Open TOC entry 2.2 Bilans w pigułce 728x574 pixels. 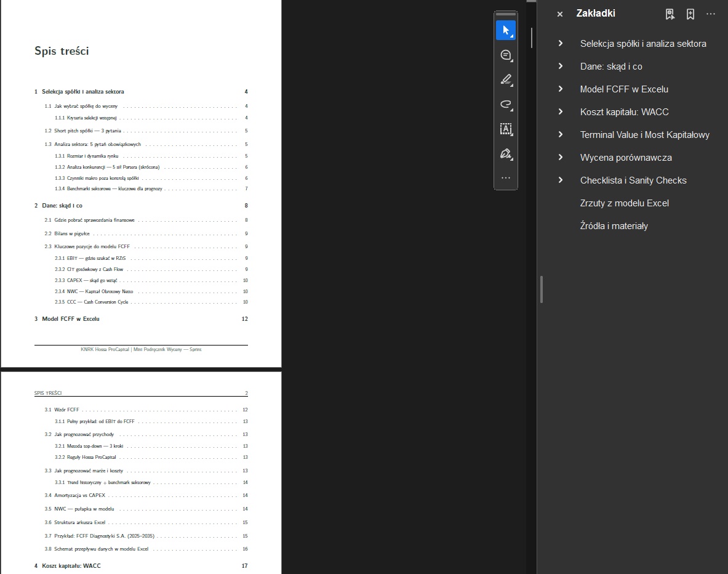click(146, 233)
